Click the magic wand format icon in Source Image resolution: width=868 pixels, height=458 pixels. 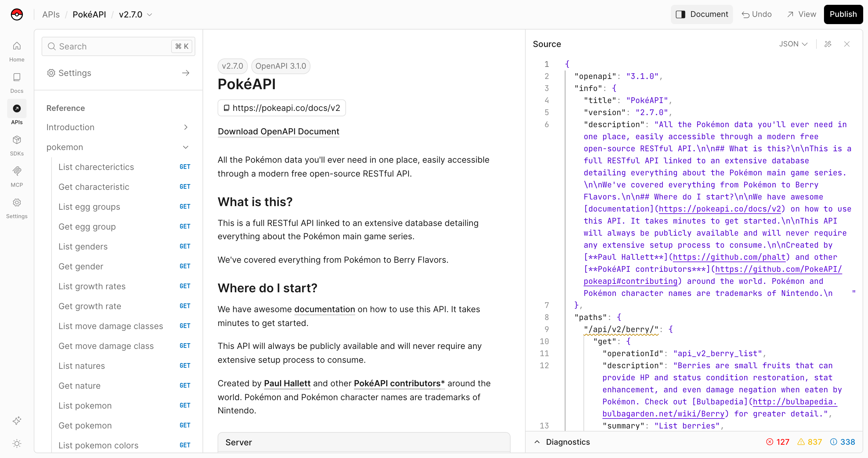828,44
